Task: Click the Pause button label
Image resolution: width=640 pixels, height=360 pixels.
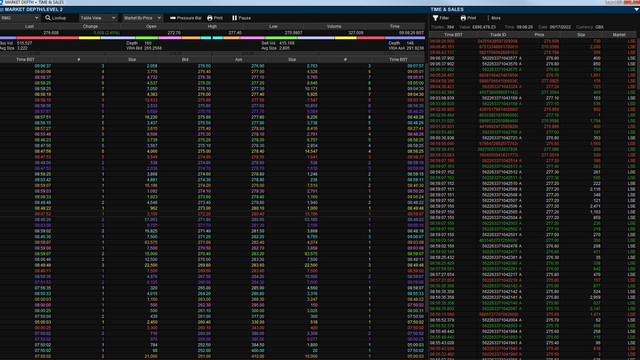Action: coord(244,18)
